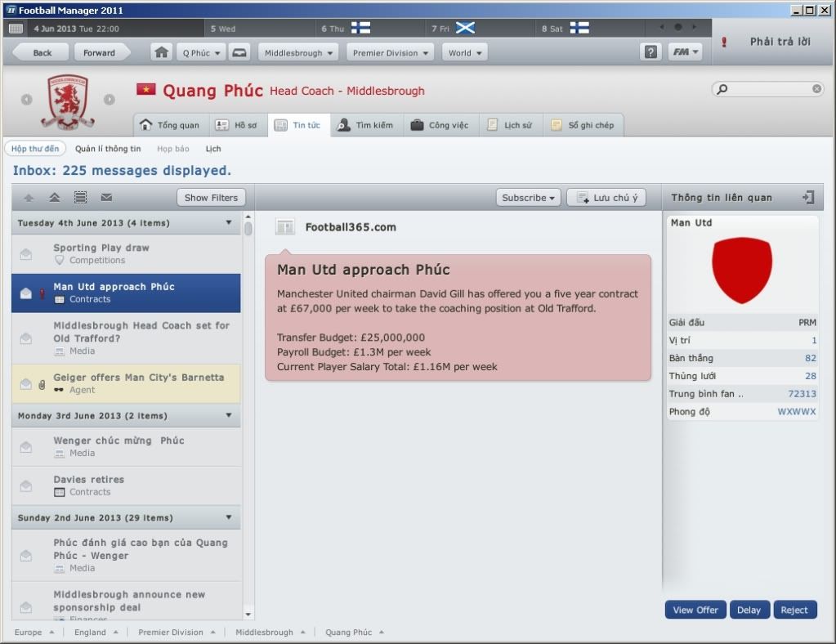836x644 pixels.
Task: Click the Lưu chú ý button
Action: (606, 198)
